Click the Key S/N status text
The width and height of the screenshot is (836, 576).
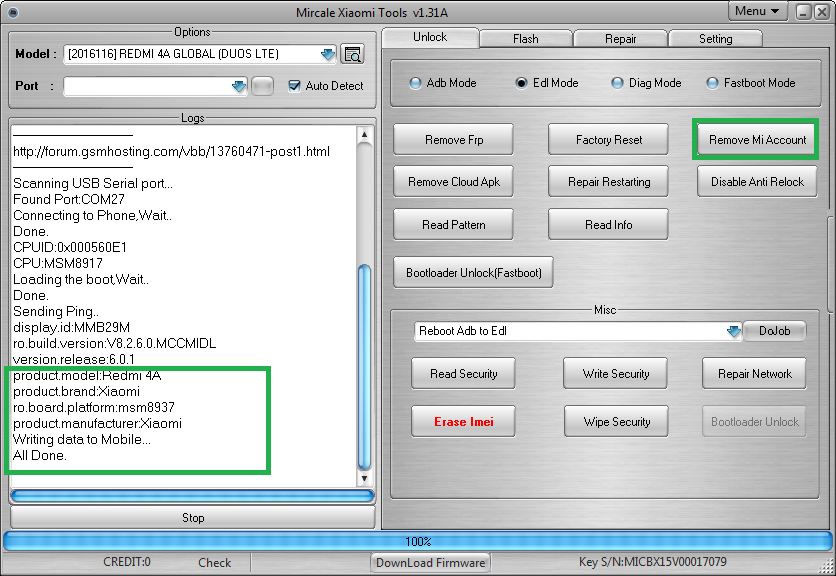653,562
